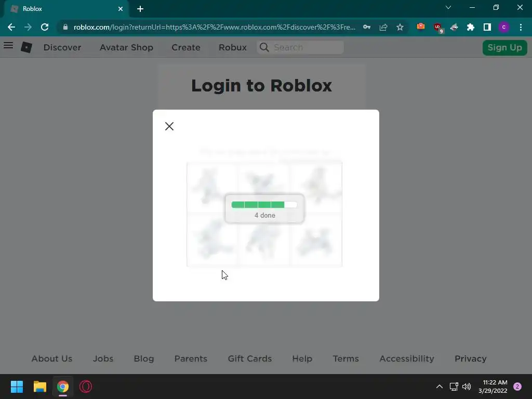Open the Chrome profile avatar

click(504, 27)
